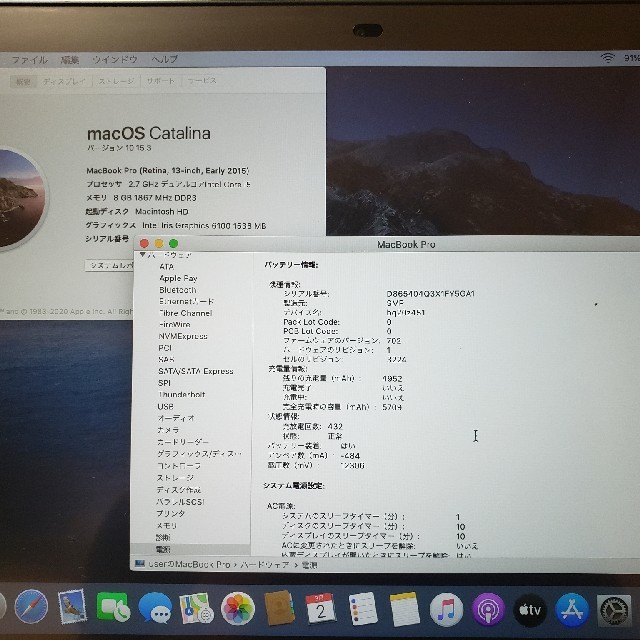Screen dimensions: 640x640
Task: Select Fibre Channel in the sidebar
Action: coord(185,313)
